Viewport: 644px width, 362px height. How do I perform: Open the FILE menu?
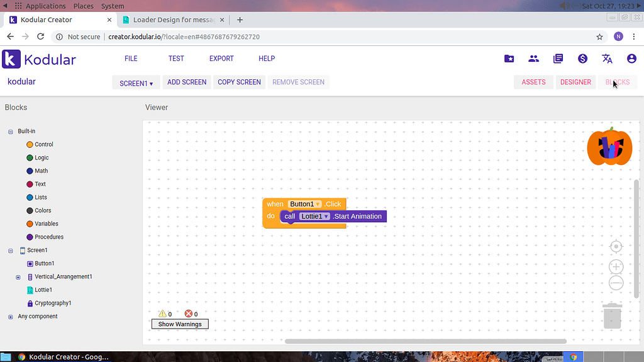click(131, 59)
